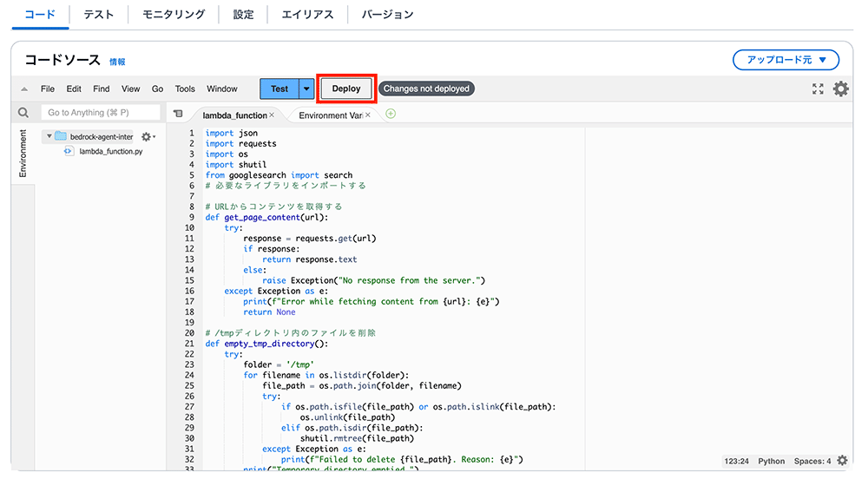Switch to the テスト tab

(99, 15)
